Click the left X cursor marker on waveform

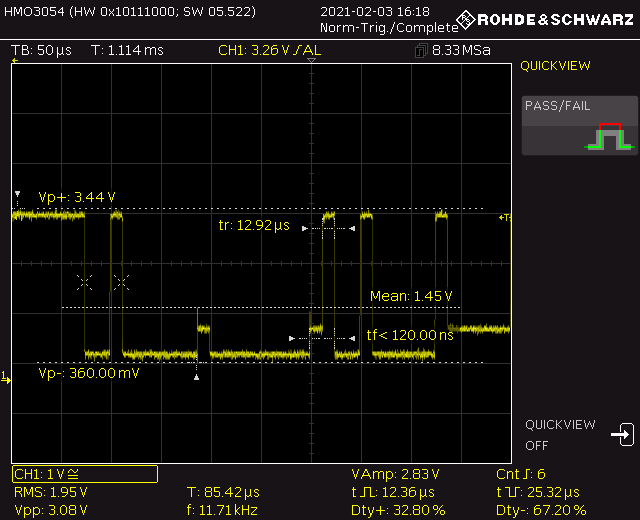pos(84,282)
